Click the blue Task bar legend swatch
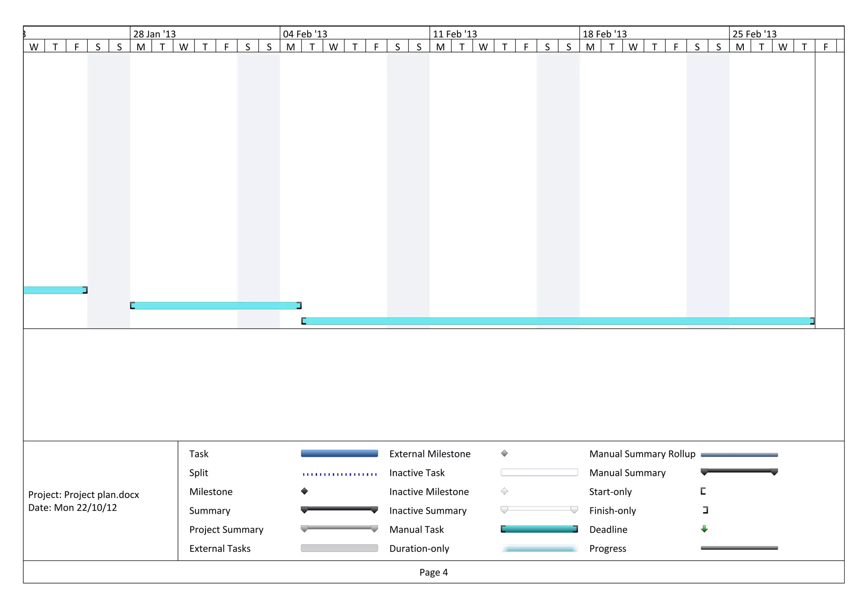Image resolution: width=868 pixels, height=609 pixels. (339, 454)
